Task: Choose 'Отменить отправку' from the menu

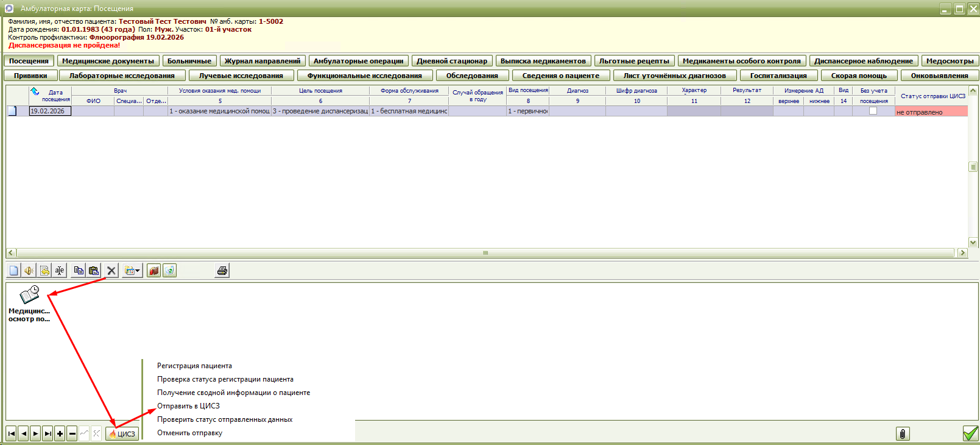Action: tap(189, 433)
